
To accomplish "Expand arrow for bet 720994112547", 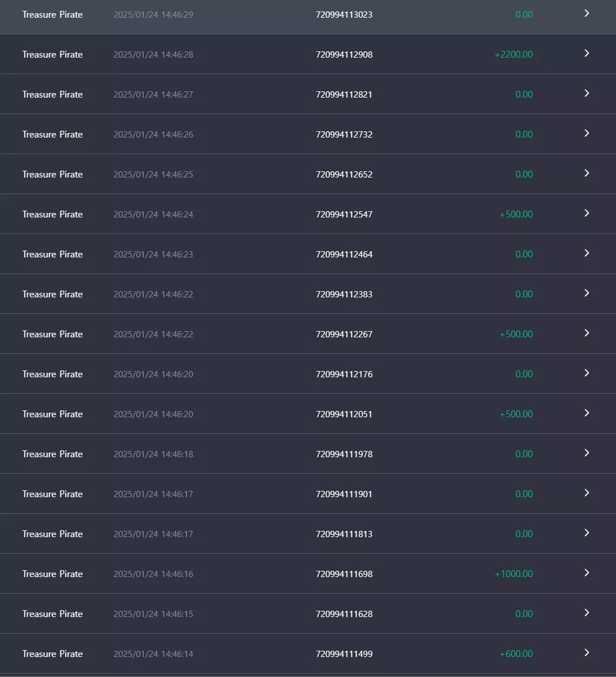I will tap(587, 213).
